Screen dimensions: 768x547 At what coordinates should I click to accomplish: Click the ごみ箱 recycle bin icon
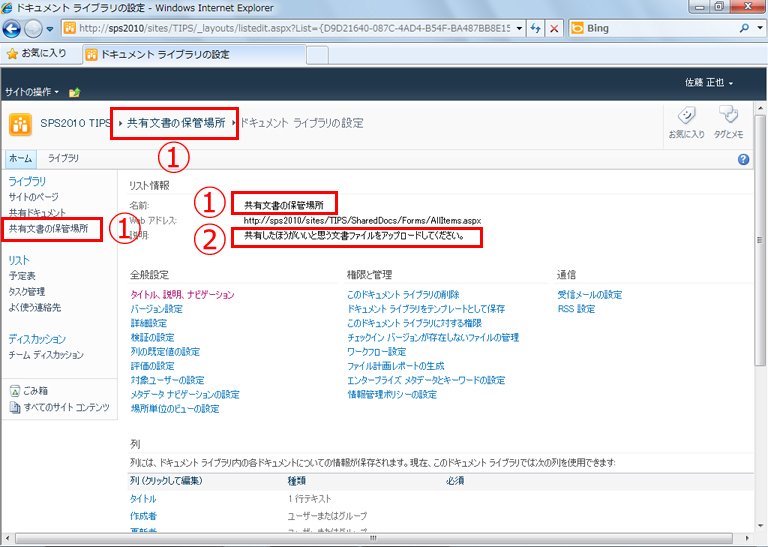pyautogui.click(x=15, y=391)
